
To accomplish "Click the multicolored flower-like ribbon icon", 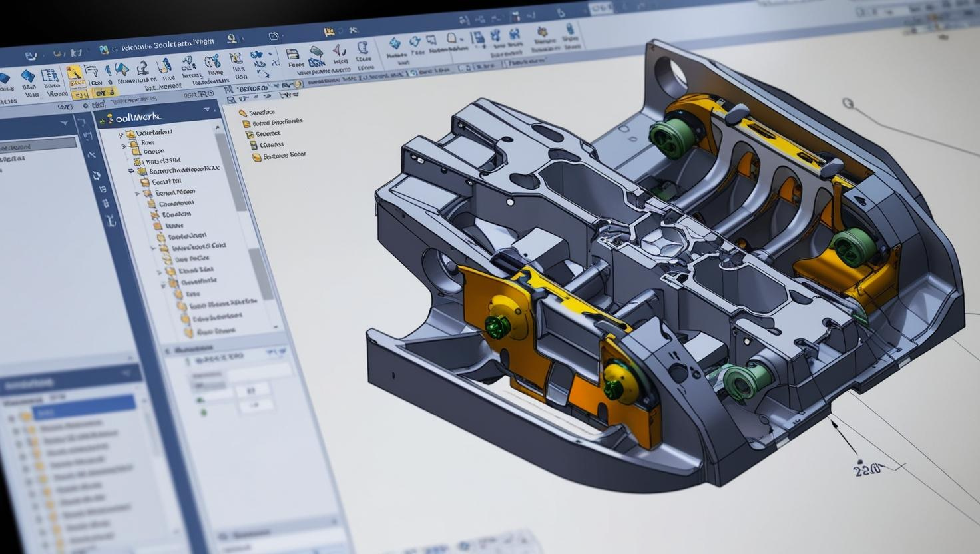I will 542,32.
